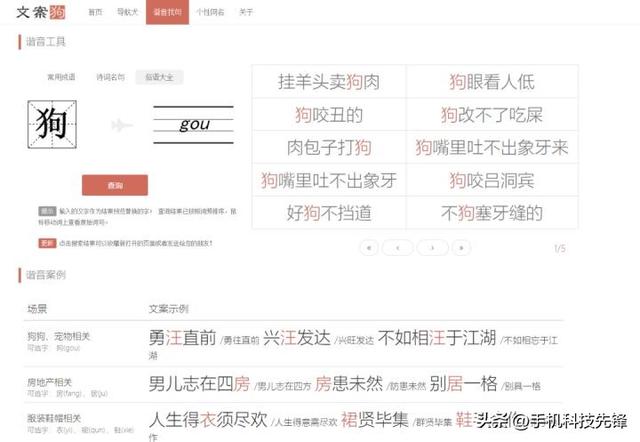Open result 狗嘴里吐不出象牙来
640x442 pixels.
[x=492, y=147]
